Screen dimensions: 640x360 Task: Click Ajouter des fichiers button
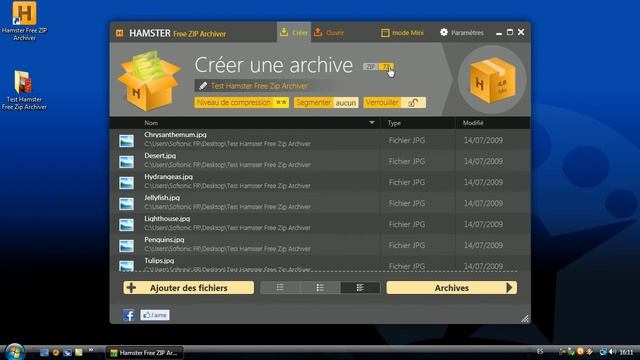[x=189, y=288]
